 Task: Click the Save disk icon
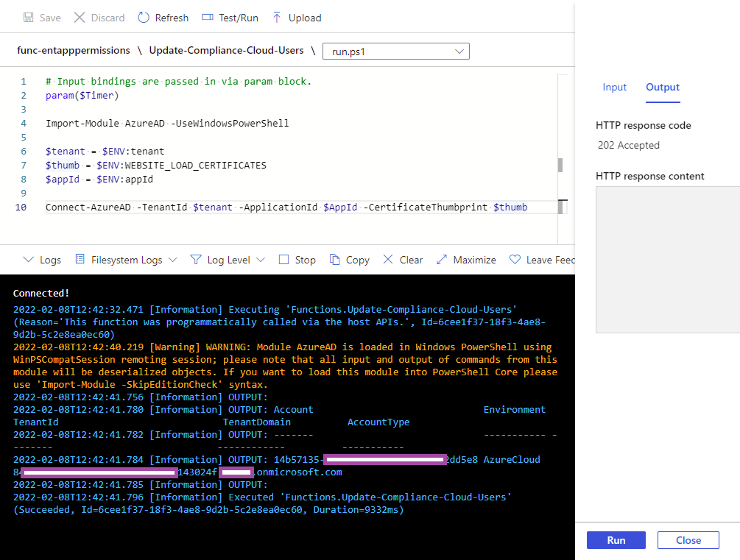point(28,18)
